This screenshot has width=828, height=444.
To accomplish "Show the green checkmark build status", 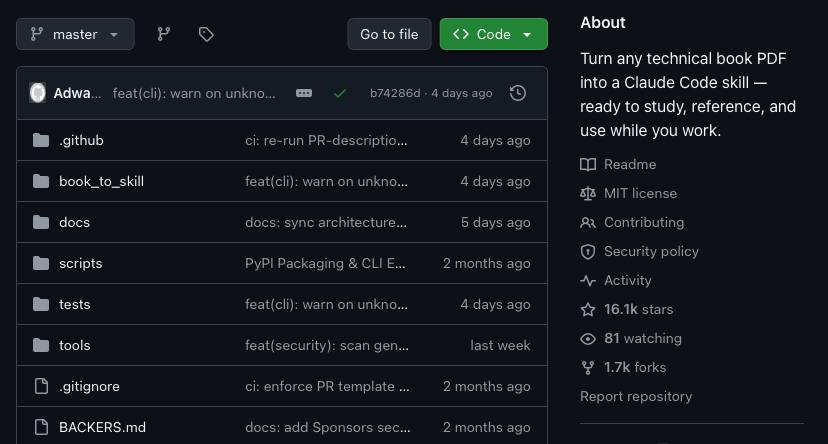I will click(x=340, y=93).
